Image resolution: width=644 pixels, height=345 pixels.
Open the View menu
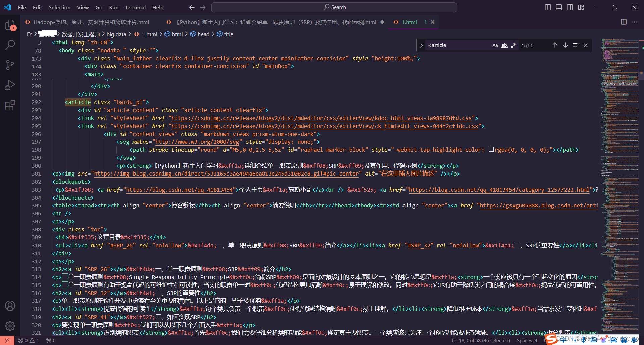coord(83,7)
